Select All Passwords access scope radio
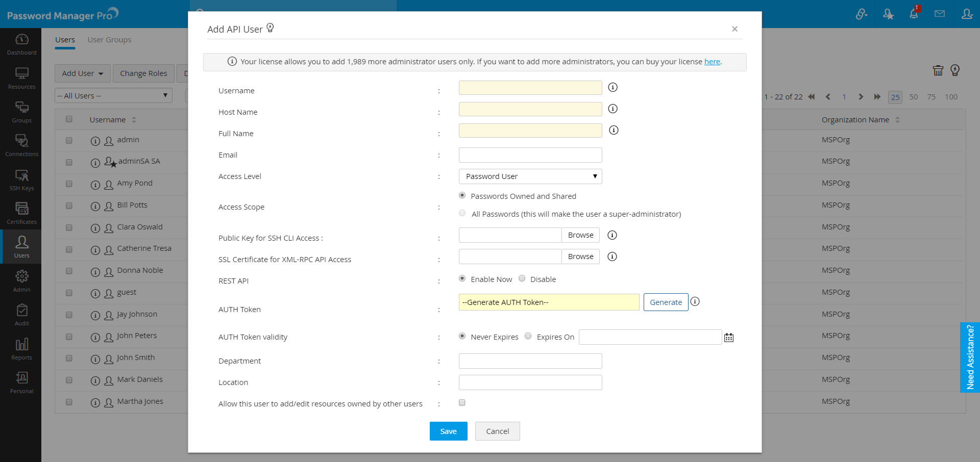The height and width of the screenshot is (462, 980). (462, 213)
